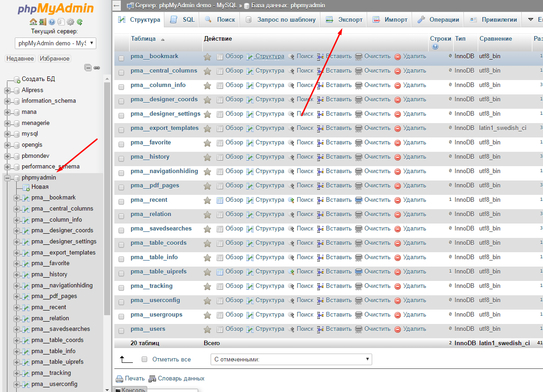Click browse icon in pma__recent row

point(219,200)
